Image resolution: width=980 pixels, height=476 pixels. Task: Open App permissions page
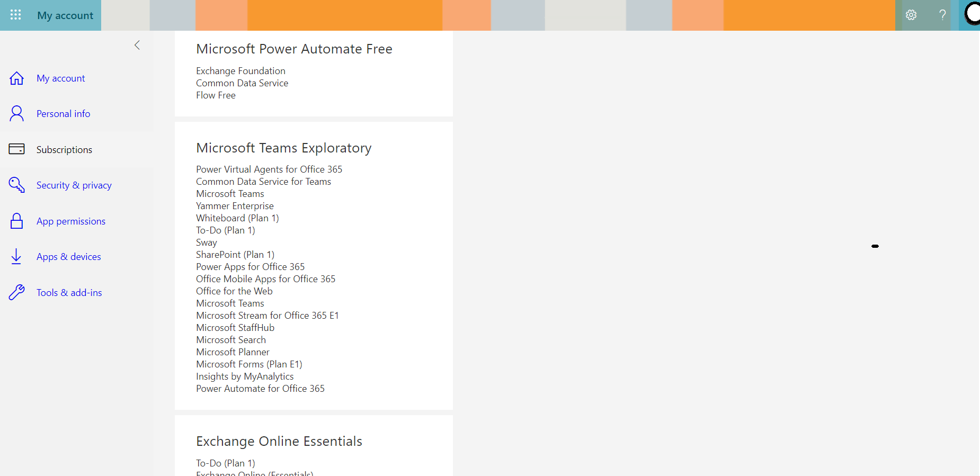tap(71, 221)
